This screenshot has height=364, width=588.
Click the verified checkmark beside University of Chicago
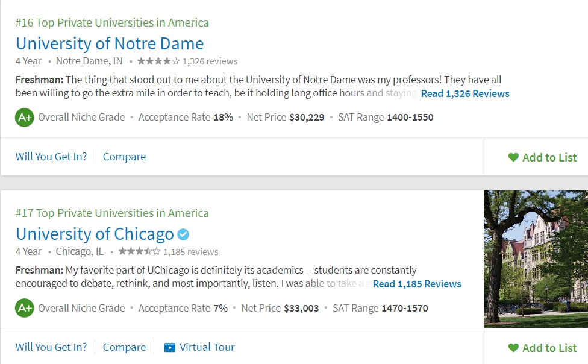click(183, 234)
